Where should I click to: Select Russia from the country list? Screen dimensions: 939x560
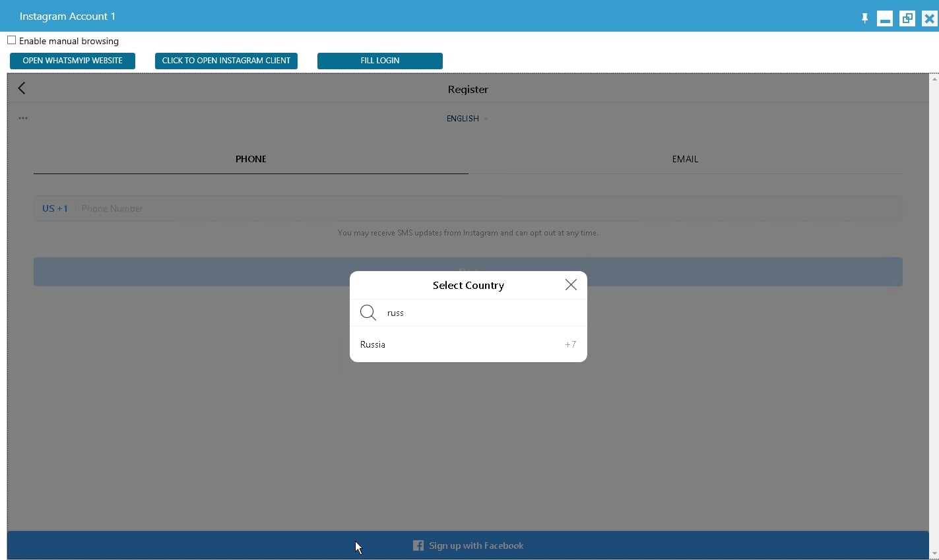click(x=469, y=344)
